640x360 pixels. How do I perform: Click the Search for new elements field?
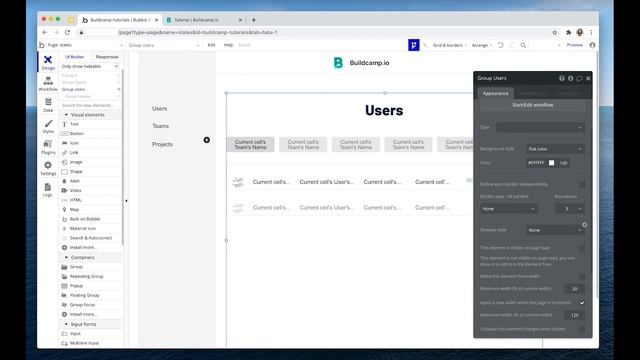(91, 105)
